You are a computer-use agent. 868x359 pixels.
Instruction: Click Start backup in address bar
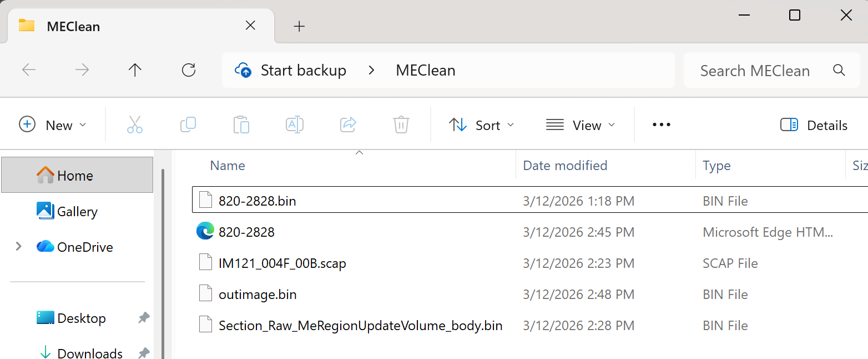click(x=303, y=71)
